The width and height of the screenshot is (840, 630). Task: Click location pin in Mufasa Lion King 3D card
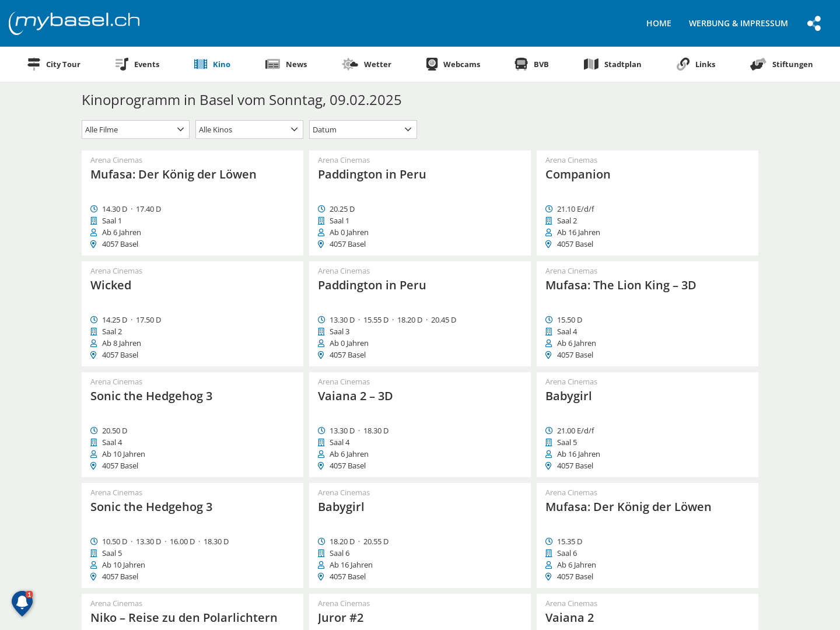point(548,355)
